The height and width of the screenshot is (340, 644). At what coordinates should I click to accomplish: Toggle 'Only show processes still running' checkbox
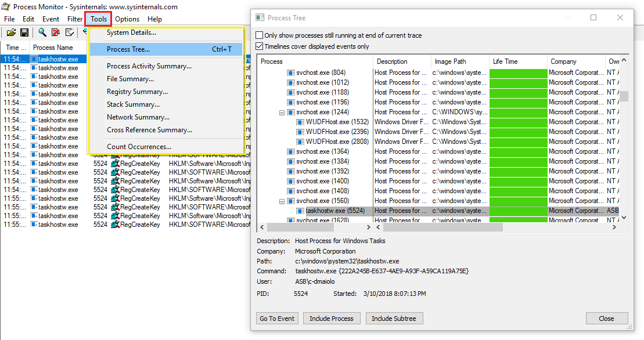[260, 35]
